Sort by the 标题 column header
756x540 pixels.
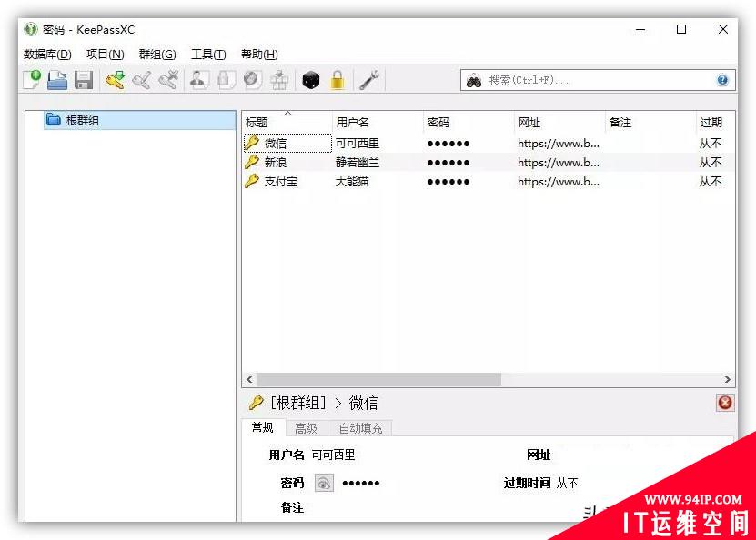tap(287, 122)
